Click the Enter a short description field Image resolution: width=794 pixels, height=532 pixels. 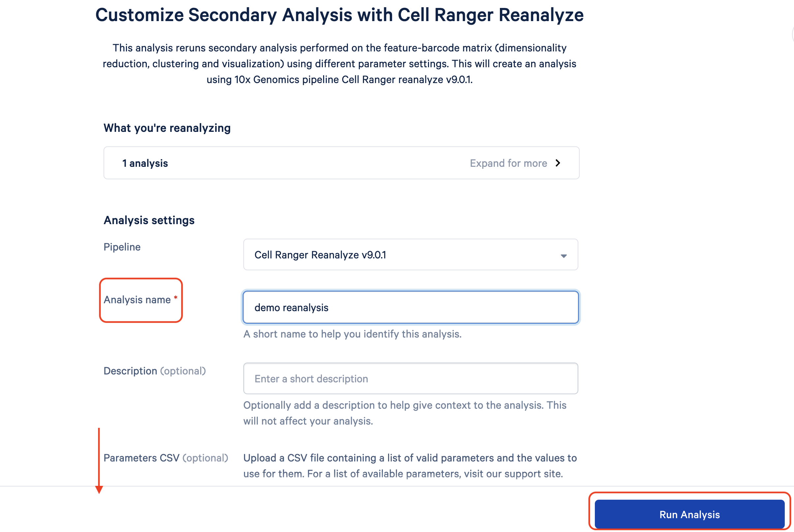(x=410, y=378)
